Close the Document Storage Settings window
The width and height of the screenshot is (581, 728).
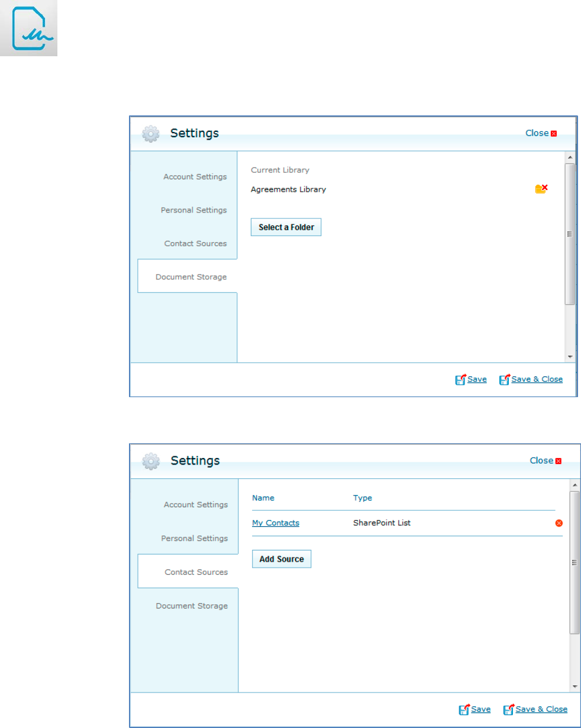coord(541,133)
